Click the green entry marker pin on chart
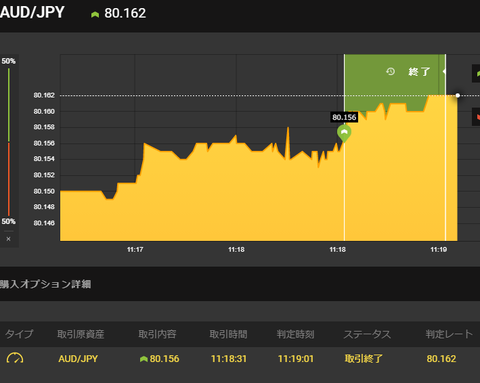This screenshot has height=383, width=480. 344,133
